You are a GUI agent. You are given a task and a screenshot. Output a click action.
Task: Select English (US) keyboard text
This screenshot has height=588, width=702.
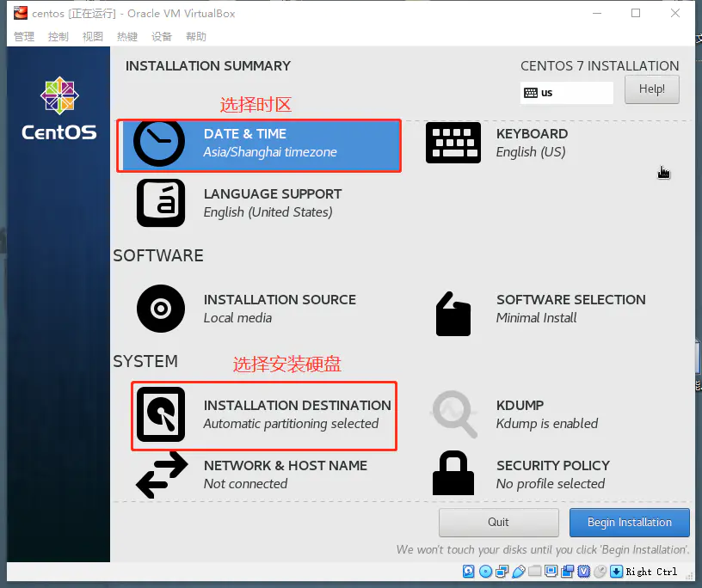point(531,152)
